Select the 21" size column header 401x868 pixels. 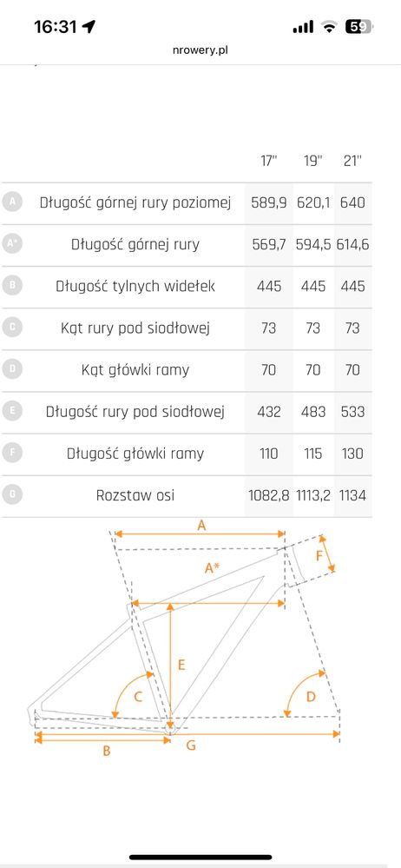click(352, 161)
